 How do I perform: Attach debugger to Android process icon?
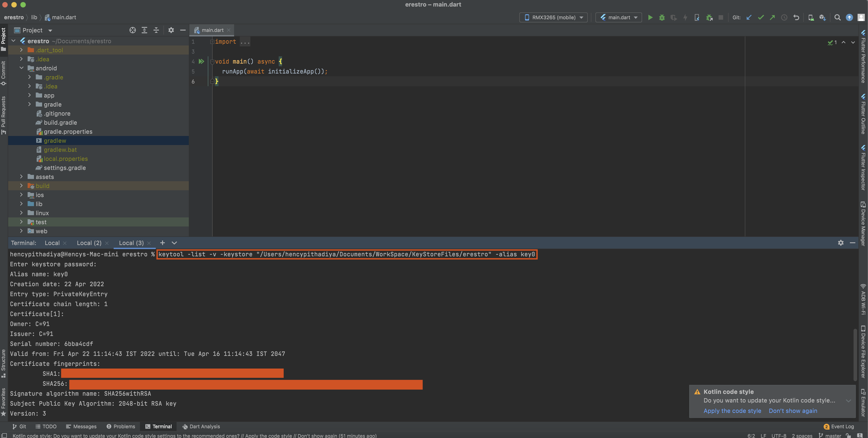click(x=709, y=17)
